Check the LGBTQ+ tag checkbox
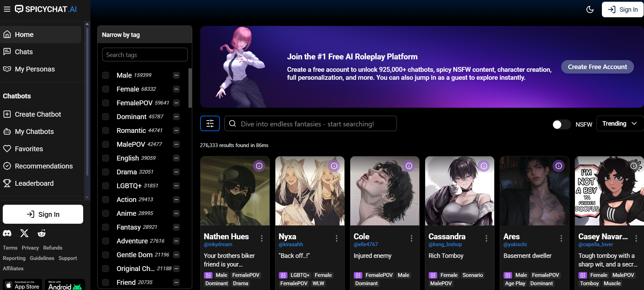The image size is (644, 290). [x=106, y=186]
